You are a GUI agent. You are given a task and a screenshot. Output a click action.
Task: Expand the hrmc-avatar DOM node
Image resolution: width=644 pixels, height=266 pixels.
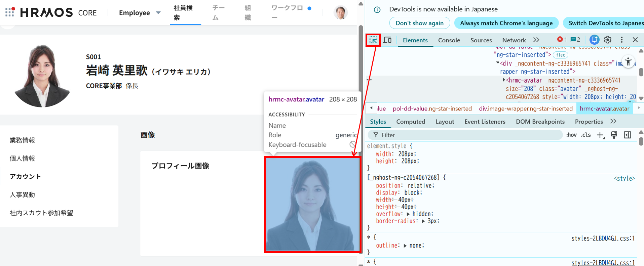pos(504,80)
